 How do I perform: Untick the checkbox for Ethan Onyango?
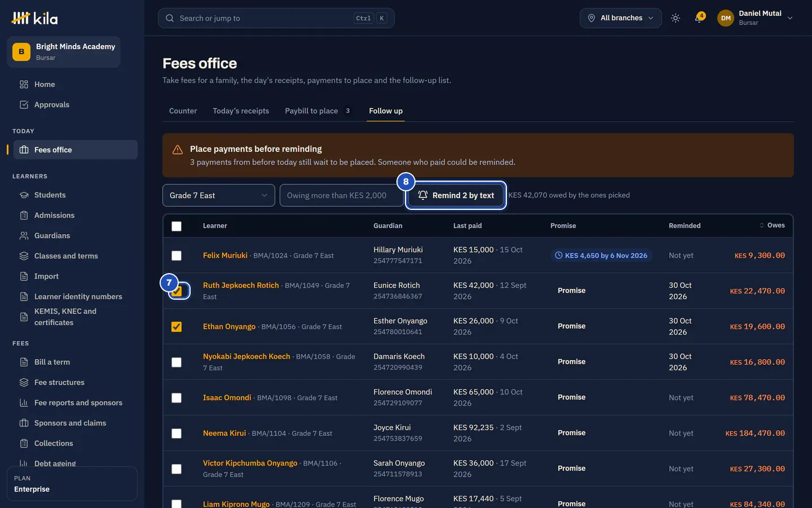tap(176, 326)
